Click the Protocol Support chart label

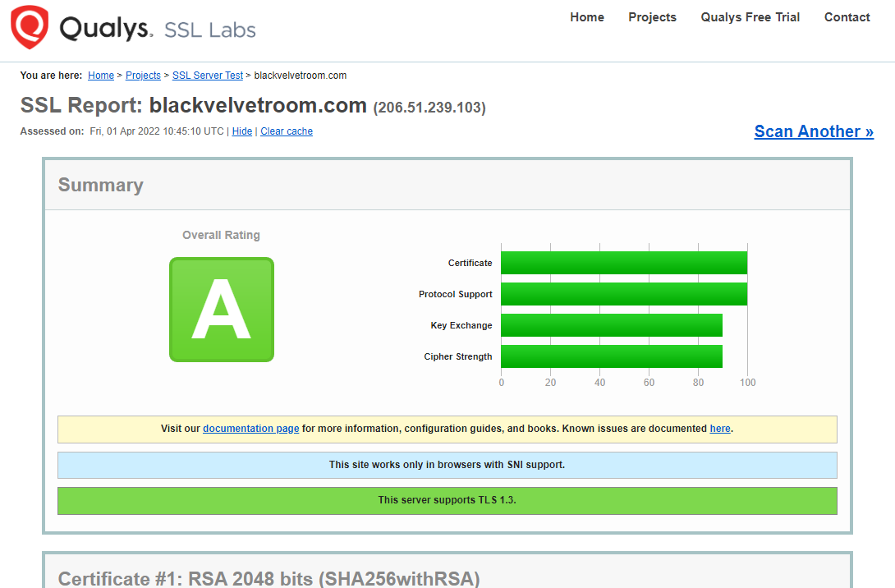(456, 294)
